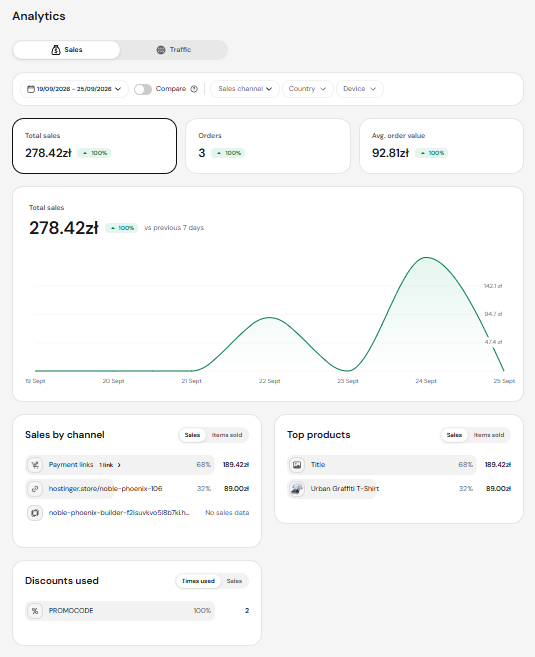Click the Title product image placeholder icon
The width and height of the screenshot is (535, 657).
click(x=297, y=465)
